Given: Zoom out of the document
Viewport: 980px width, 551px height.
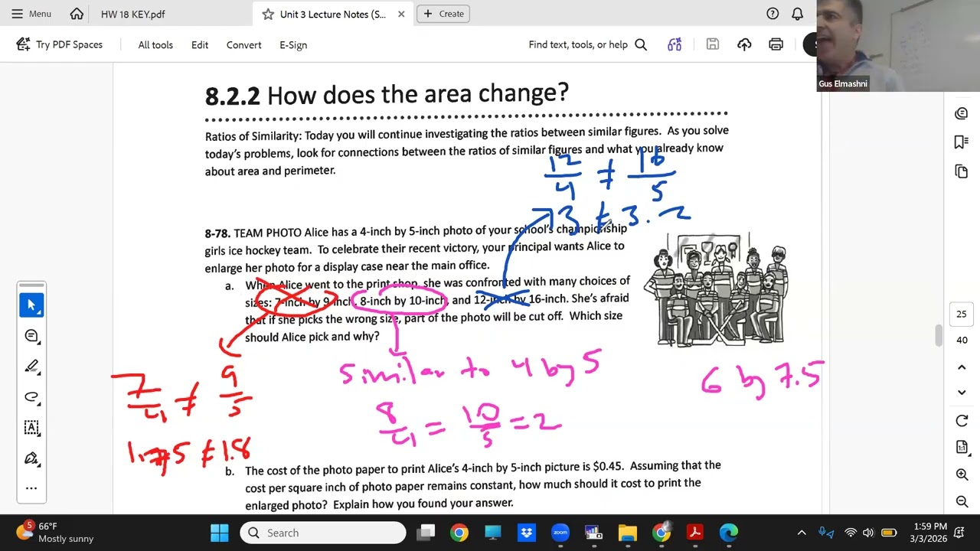Looking at the screenshot, I should [x=962, y=501].
